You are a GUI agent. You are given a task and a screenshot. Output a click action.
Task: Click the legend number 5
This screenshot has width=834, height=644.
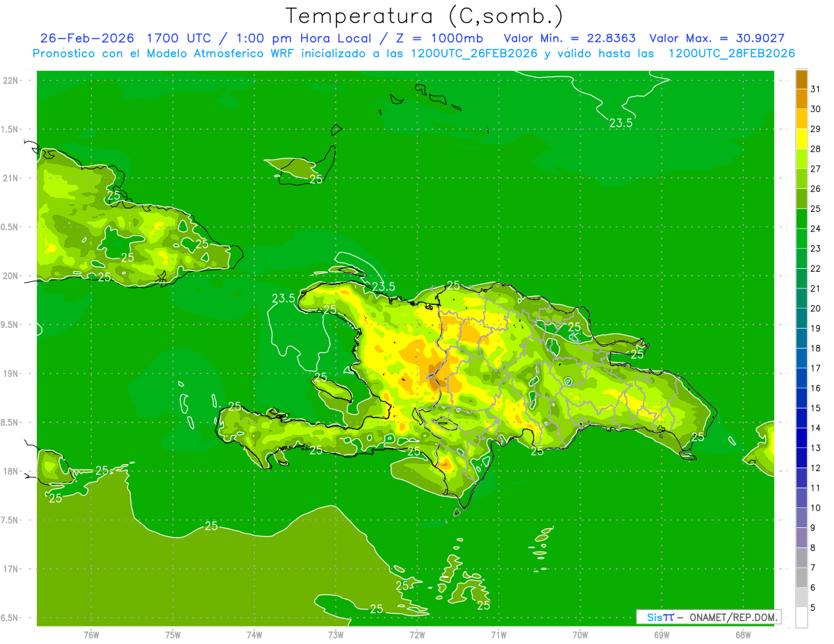(813, 608)
